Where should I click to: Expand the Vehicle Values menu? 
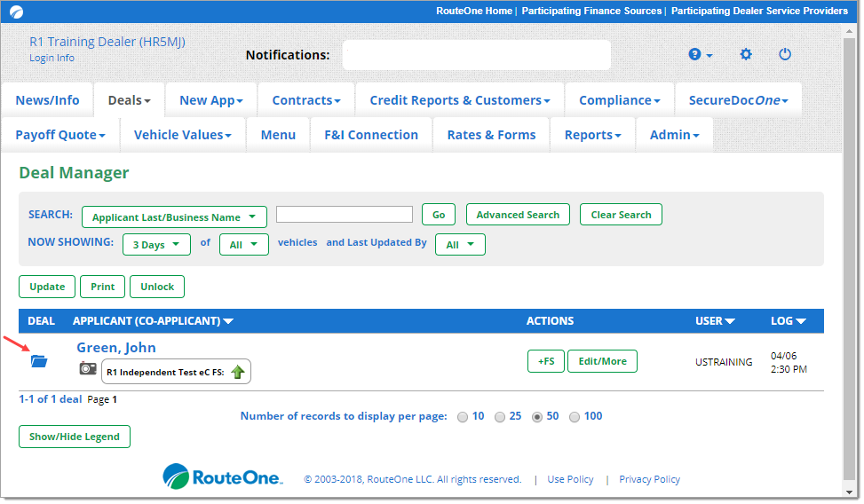point(182,135)
